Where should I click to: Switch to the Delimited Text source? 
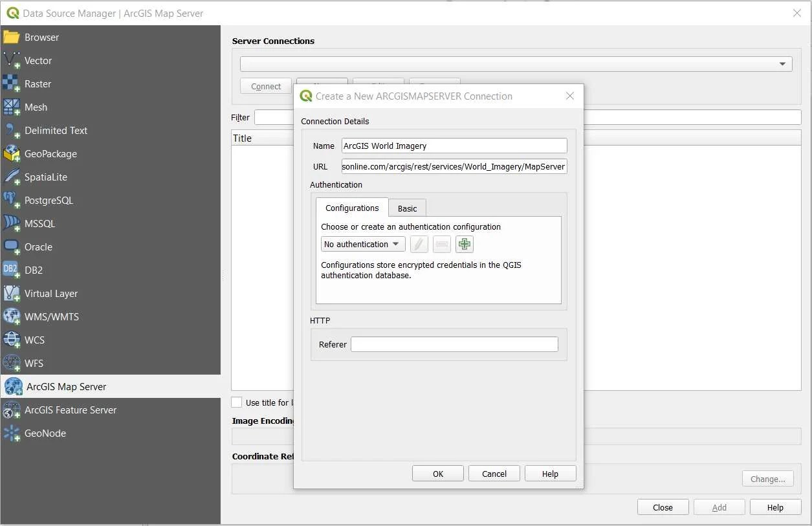click(56, 130)
